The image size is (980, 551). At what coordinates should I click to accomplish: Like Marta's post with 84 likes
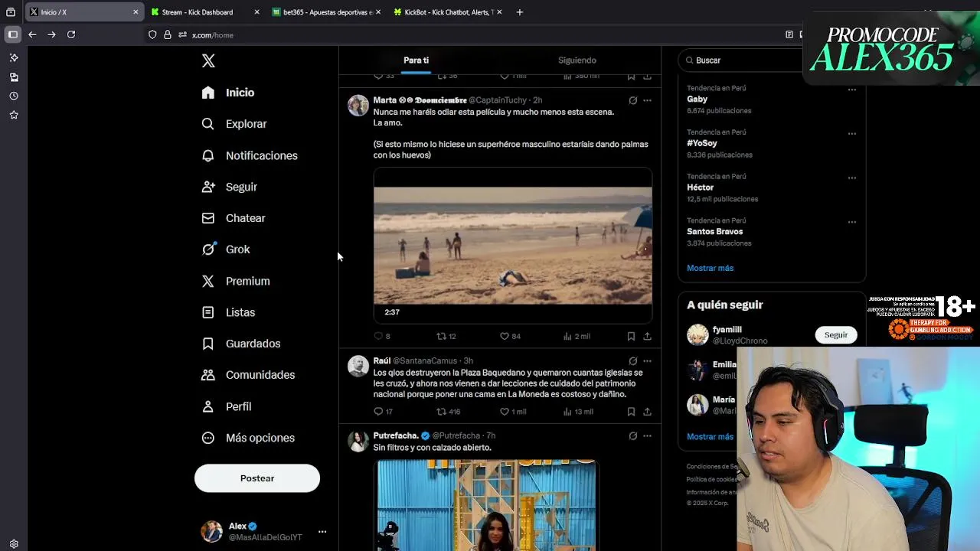[x=510, y=336]
